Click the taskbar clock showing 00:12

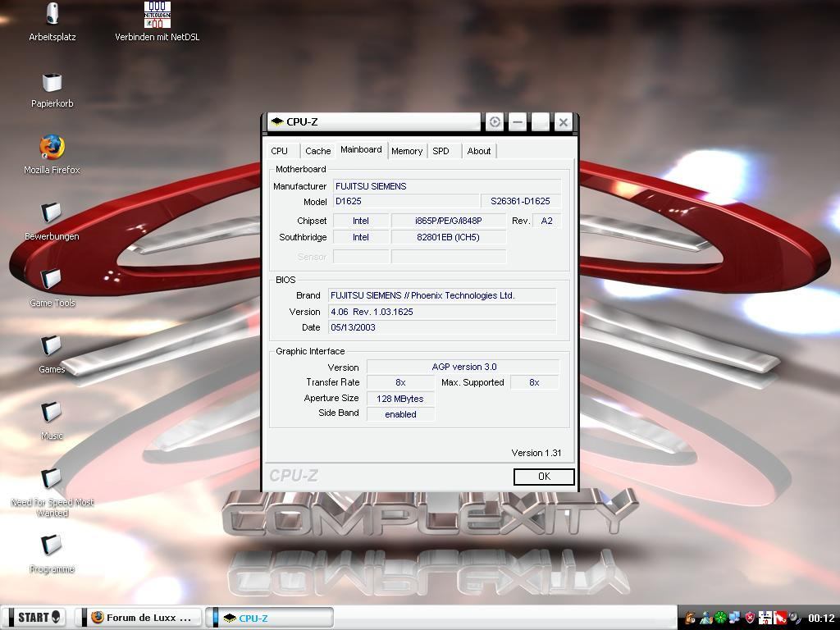(x=821, y=618)
